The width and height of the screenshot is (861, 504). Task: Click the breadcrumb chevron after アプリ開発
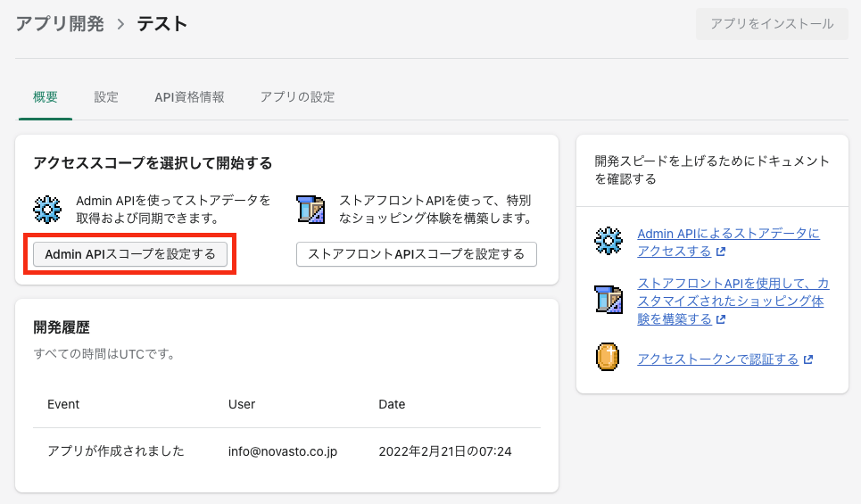point(120,24)
